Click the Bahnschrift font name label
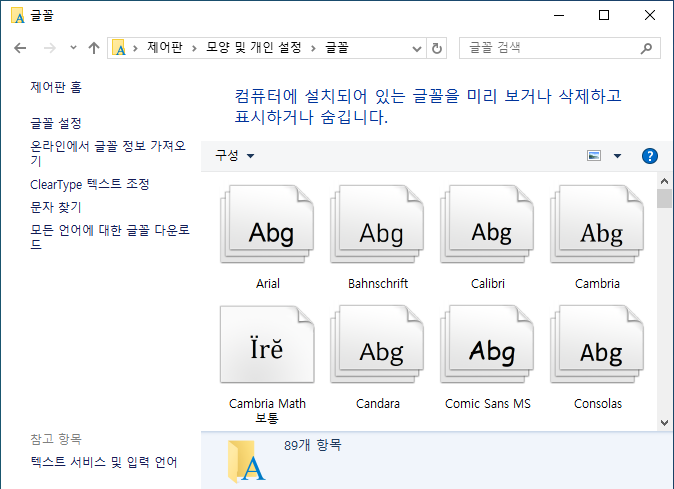 tap(378, 284)
